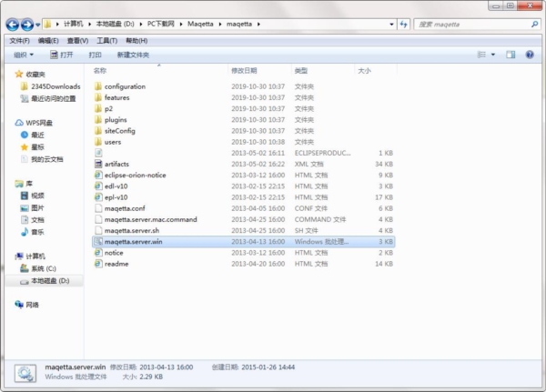Open the recent locations dropdown arrow

point(37,25)
